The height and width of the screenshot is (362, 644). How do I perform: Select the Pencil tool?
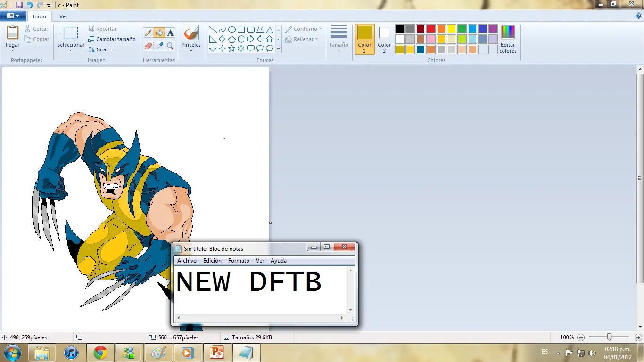[148, 32]
